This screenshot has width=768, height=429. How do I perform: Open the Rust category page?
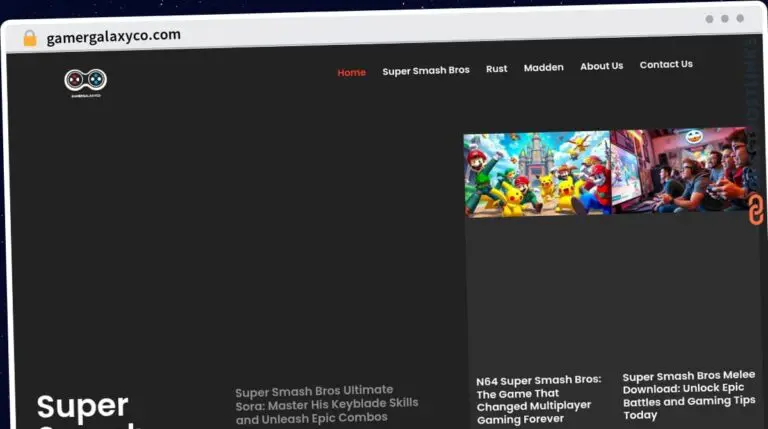[x=496, y=69]
